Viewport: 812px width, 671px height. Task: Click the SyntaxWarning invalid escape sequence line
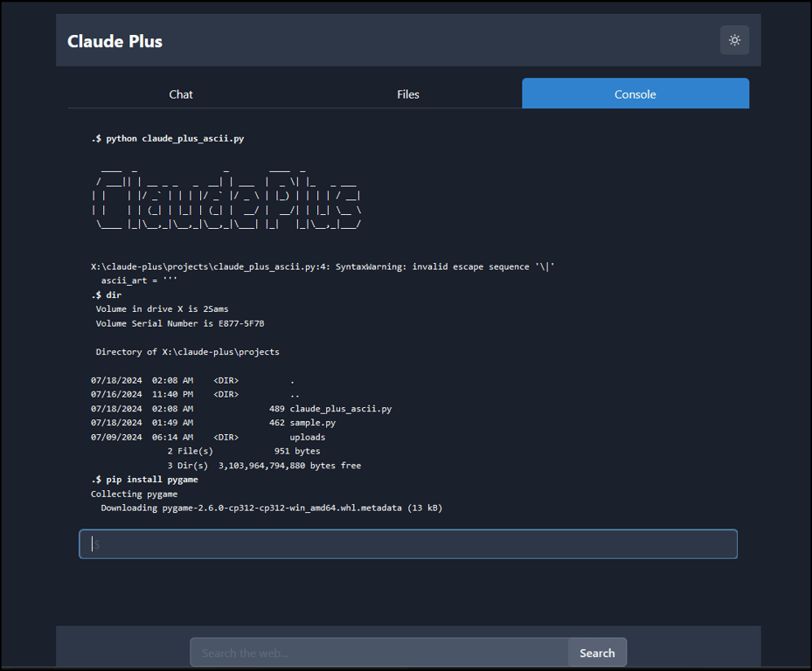pyautogui.click(x=323, y=266)
